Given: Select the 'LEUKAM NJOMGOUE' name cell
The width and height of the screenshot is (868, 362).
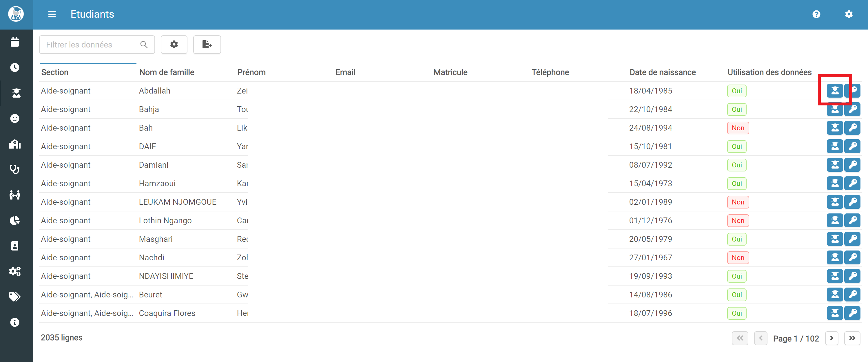Looking at the screenshot, I should (178, 202).
